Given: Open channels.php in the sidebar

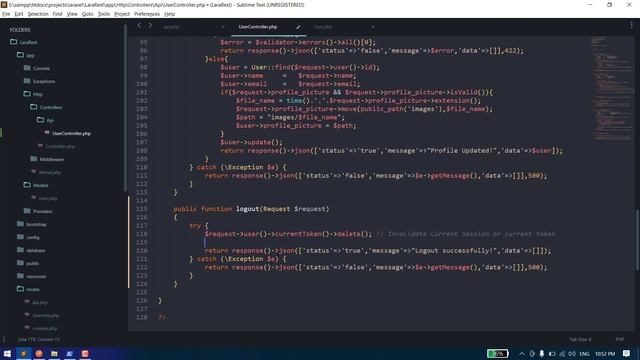Looking at the screenshot, I should 46,316.
